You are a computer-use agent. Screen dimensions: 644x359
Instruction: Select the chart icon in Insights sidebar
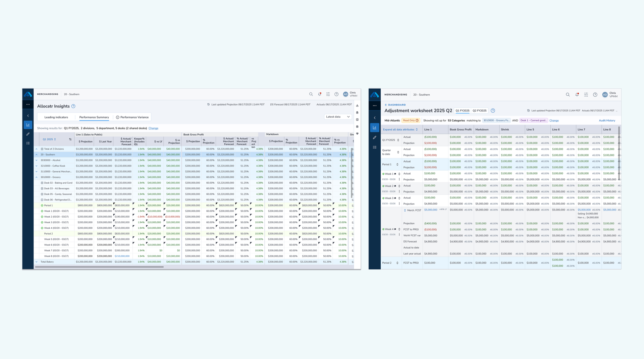[28, 125]
